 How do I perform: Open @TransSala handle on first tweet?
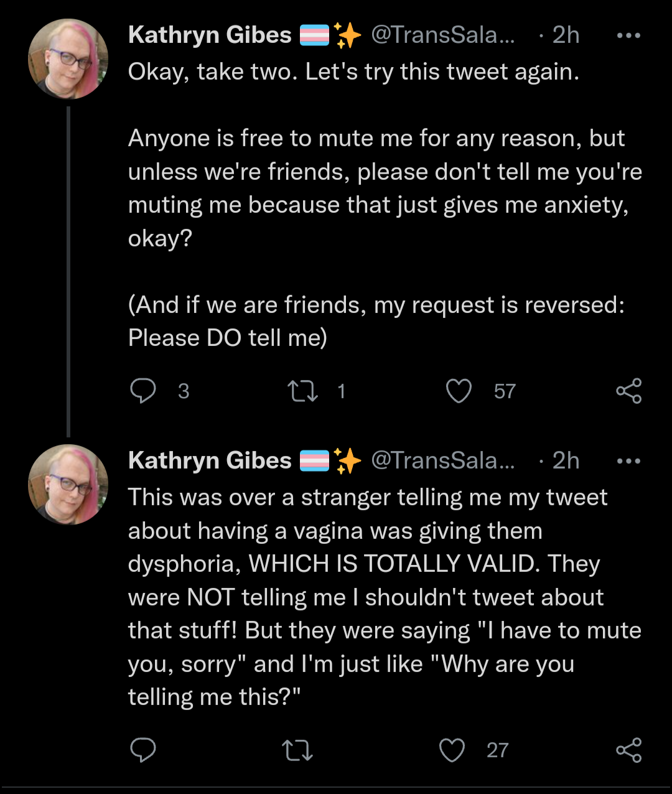coord(443,35)
